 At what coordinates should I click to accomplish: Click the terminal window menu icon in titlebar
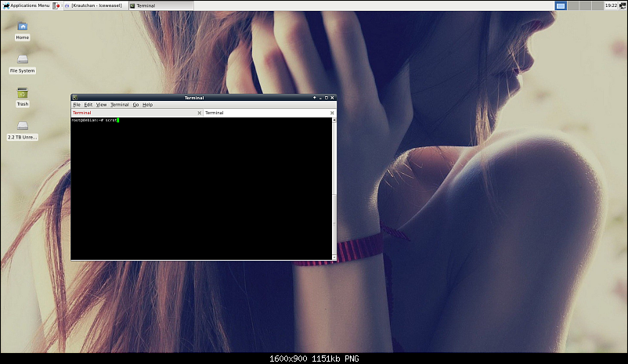(75, 97)
